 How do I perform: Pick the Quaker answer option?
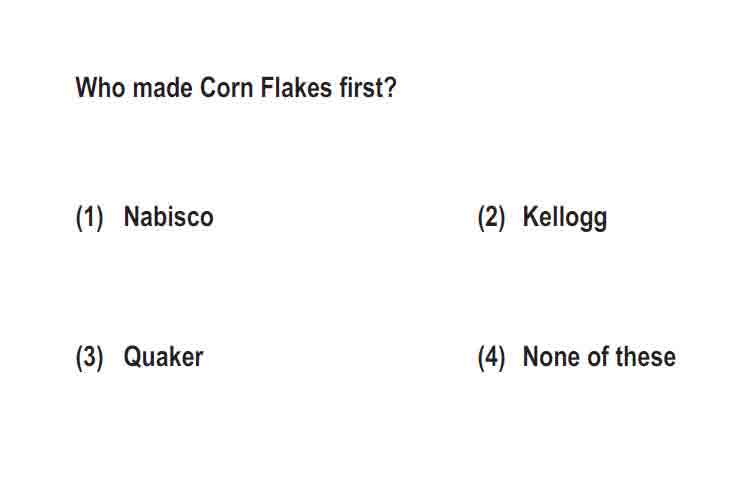(x=164, y=357)
